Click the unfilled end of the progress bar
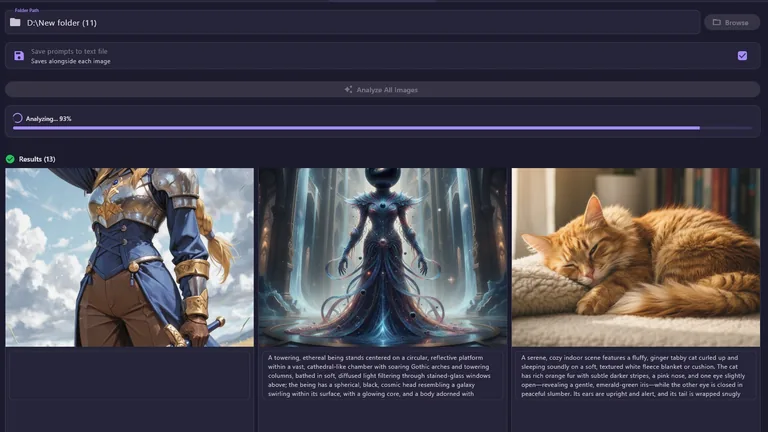This screenshot has height=432, width=768. [x=726, y=128]
